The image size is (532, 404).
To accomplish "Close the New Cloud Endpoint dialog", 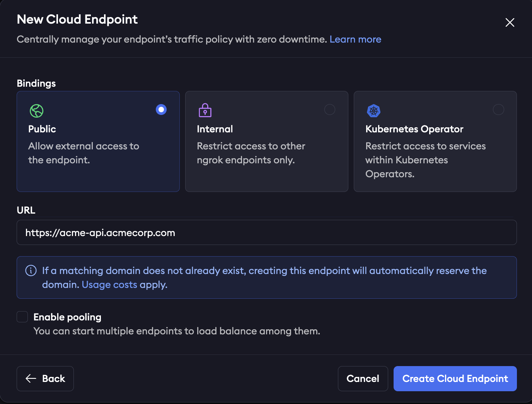I will (510, 23).
